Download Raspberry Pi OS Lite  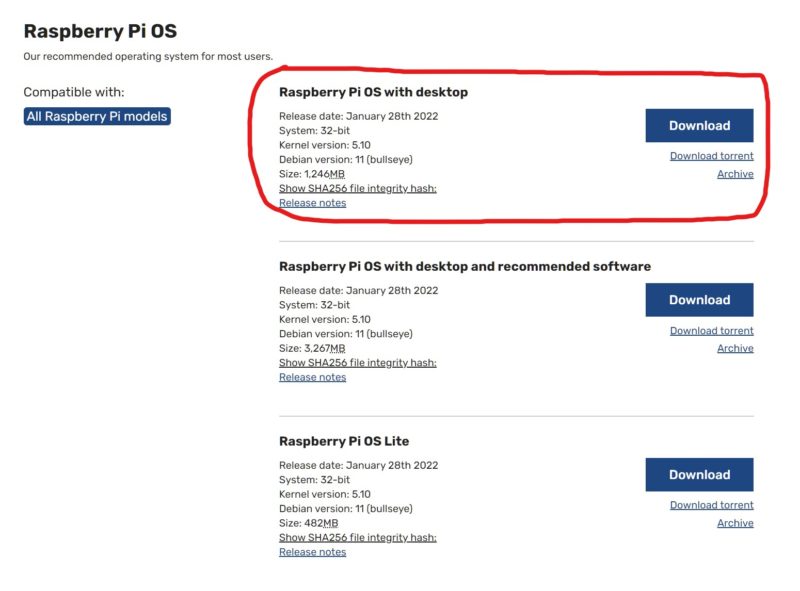pos(699,475)
